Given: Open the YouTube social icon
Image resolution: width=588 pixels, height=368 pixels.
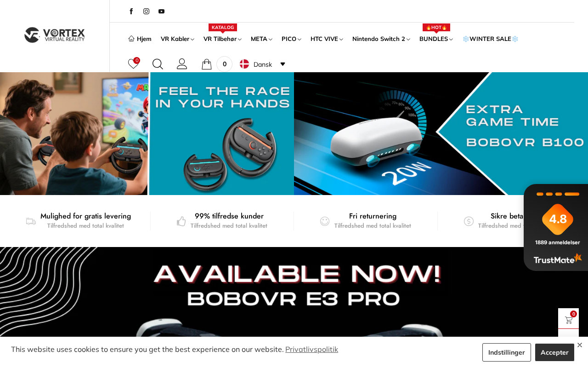Looking at the screenshot, I should coord(161,11).
